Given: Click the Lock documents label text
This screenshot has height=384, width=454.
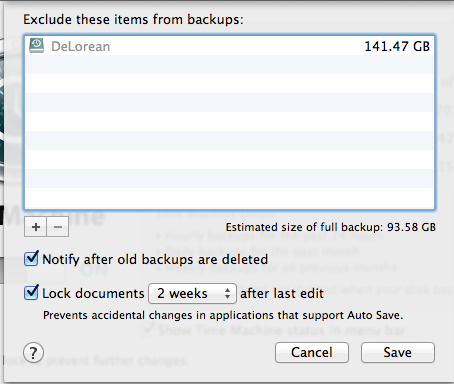Looking at the screenshot, I should point(93,293).
